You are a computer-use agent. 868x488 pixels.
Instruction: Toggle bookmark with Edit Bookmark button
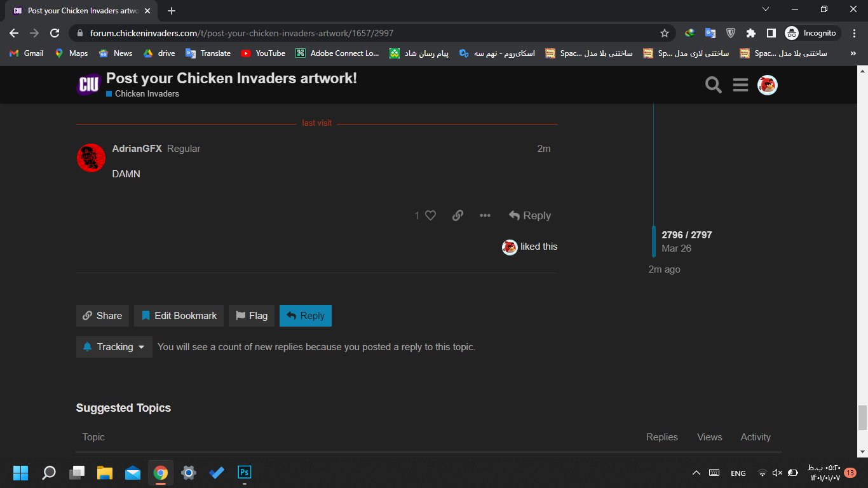pyautogui.click(x=179, y=316)
